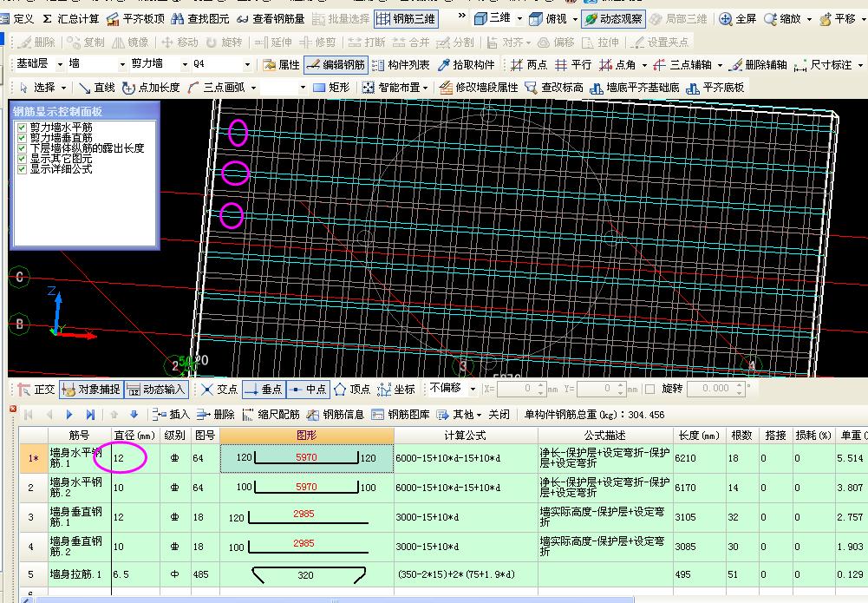Expand the toolbar overflow chevron
The width and height of the screenshot is (868, 603).
(461, 16)
